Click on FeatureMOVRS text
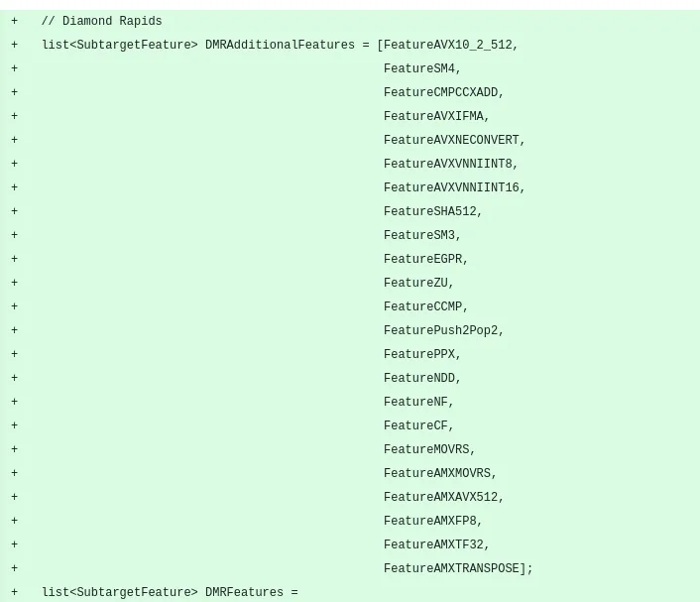The height and width of the screenshot is (602, 700). point(426,449)
